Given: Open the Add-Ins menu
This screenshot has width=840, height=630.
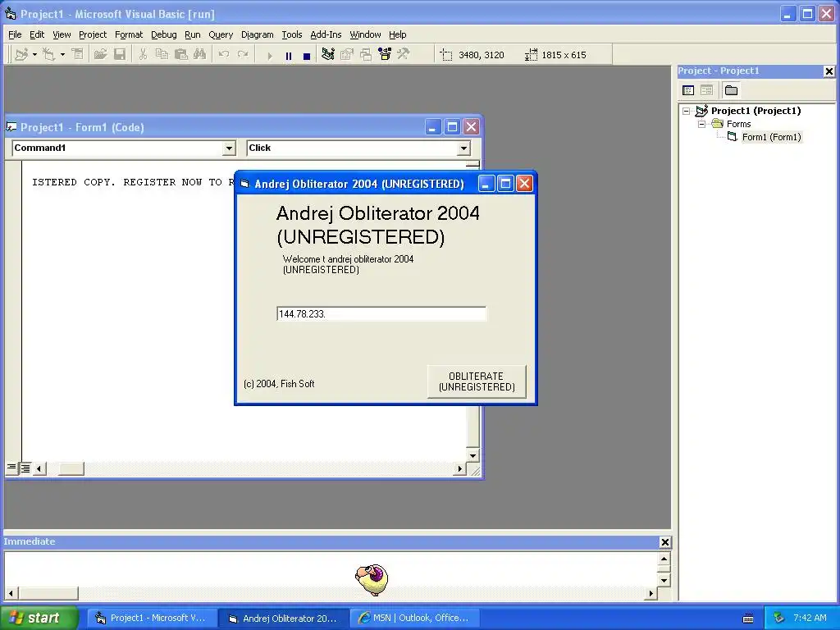Looking at the screenshot, I should 326,34.
